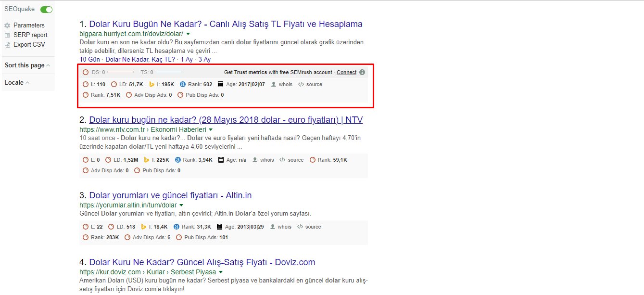Open the Age: 2017|02|07 archive metric
This screenshot has height=295, width=644.
click(x=241, y=84)
